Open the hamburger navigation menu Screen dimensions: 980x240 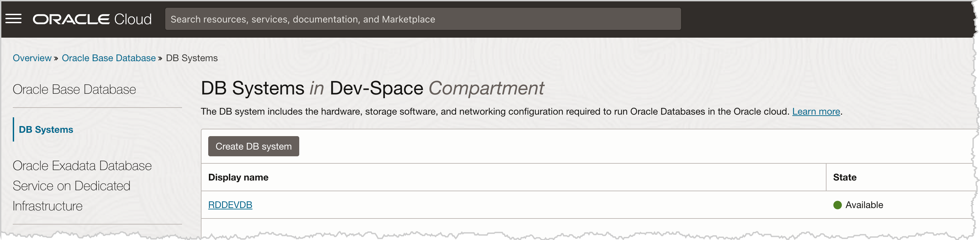point(13,19)
